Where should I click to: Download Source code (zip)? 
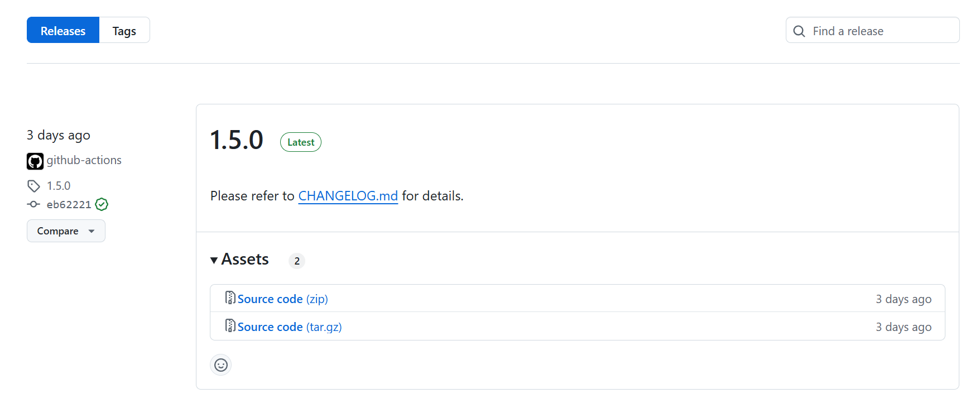[x=282, y=299]
